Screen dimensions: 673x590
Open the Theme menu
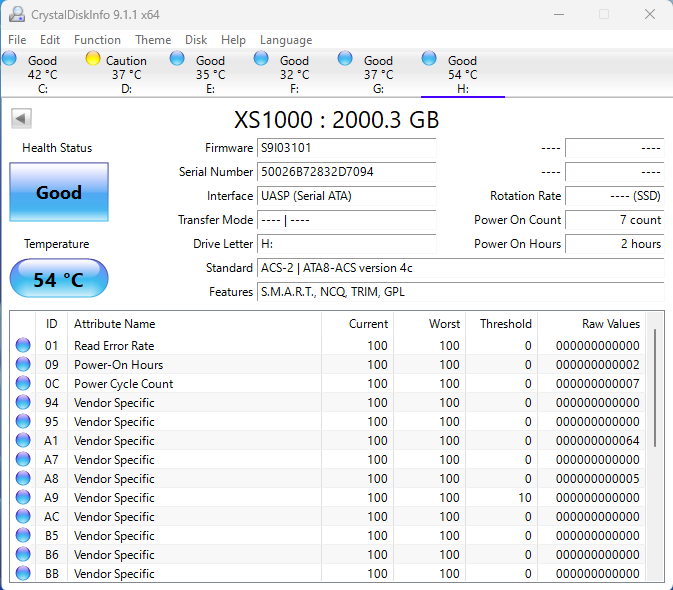click(x=153, y=40)
